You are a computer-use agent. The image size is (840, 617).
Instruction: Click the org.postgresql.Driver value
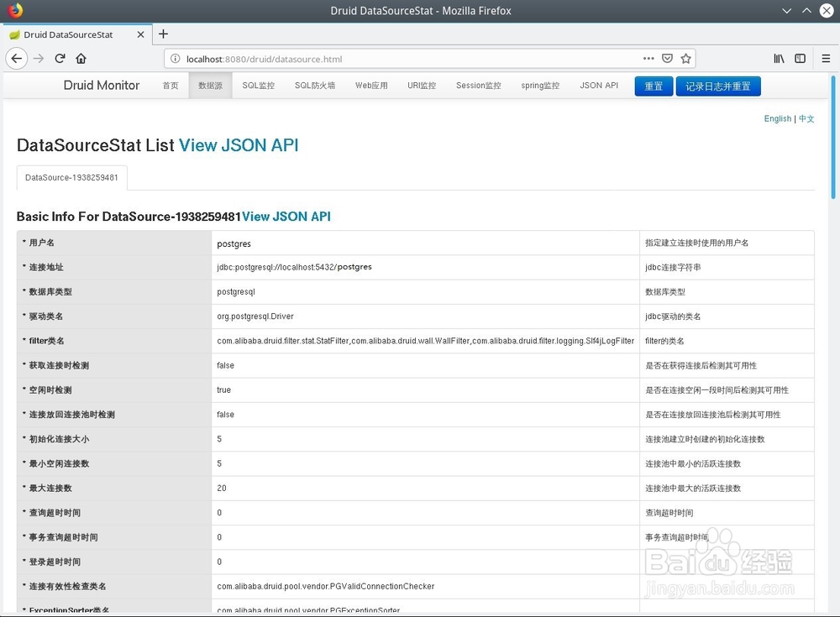255,316
